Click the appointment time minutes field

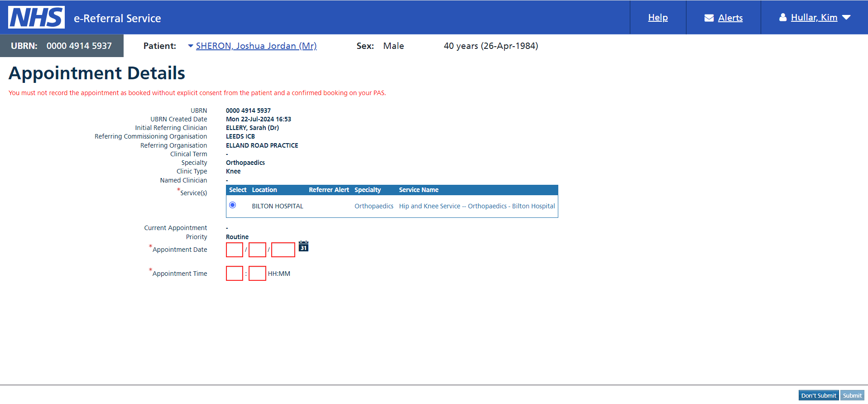[x=257, y=274]
